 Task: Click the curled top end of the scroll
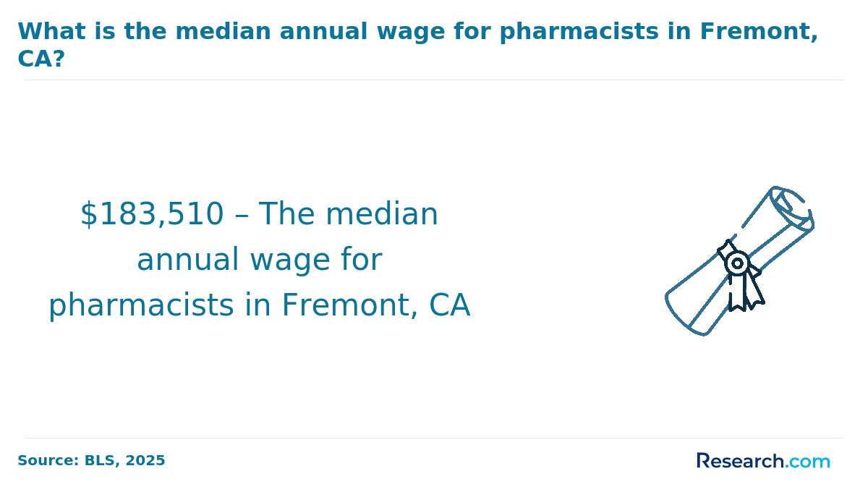click(x=792, y=208)
